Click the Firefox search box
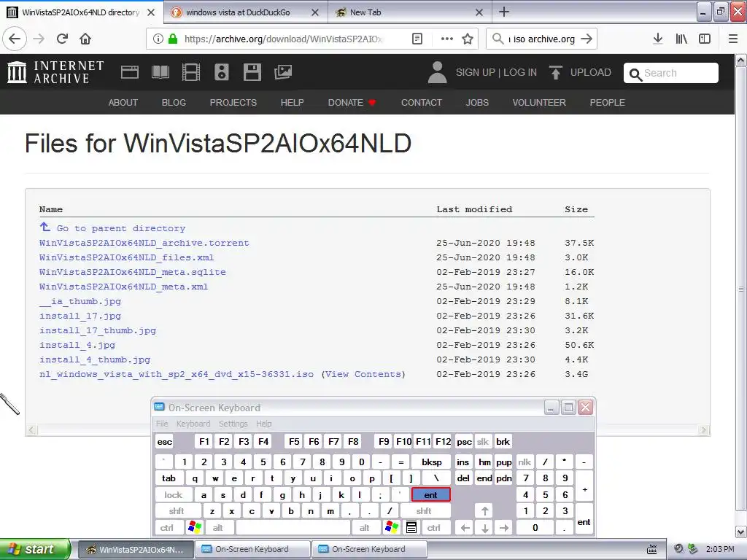This screenshot has width=747, height=560. pyautogui.click(x=541, y=39)
